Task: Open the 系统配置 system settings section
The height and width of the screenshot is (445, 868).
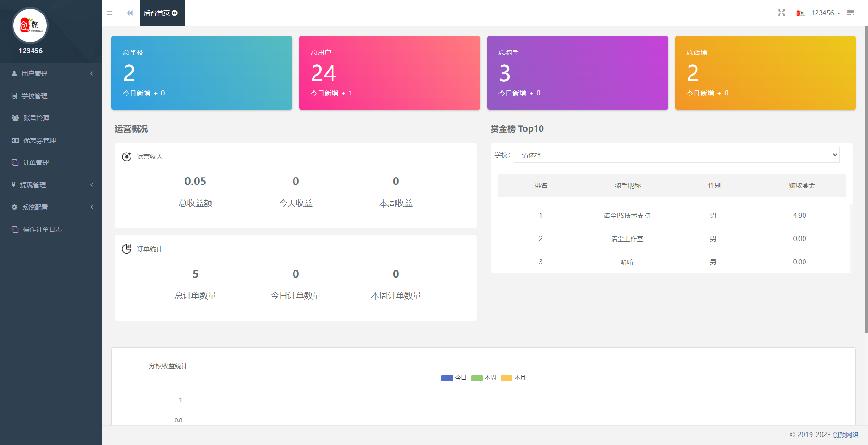Action: pyautogui.click(x=35, y=207)
